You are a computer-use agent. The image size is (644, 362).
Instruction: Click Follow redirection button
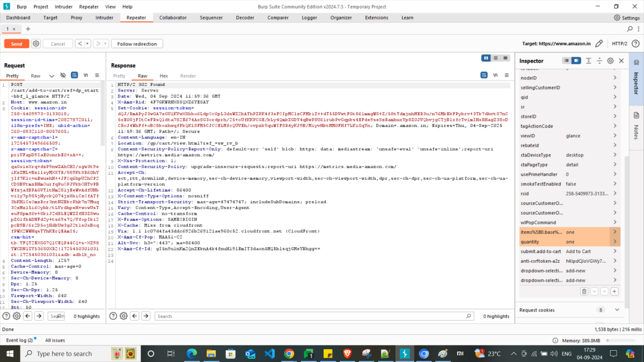pos(137,44)
